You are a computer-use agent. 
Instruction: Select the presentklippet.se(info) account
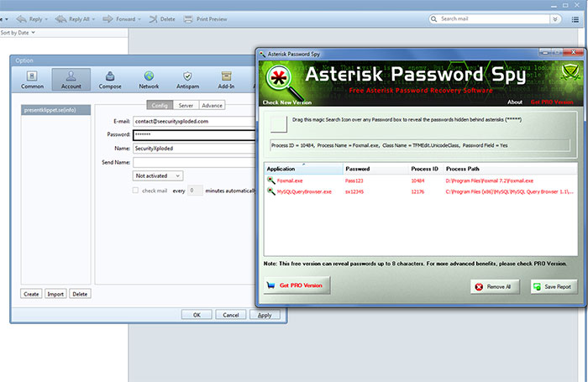pyautogui.click(x=55, y=110)
